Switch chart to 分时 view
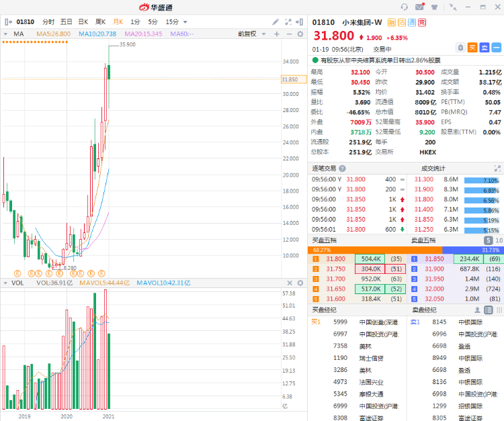The height and width of the screenshot is (421, 504). tap(48, 22)
